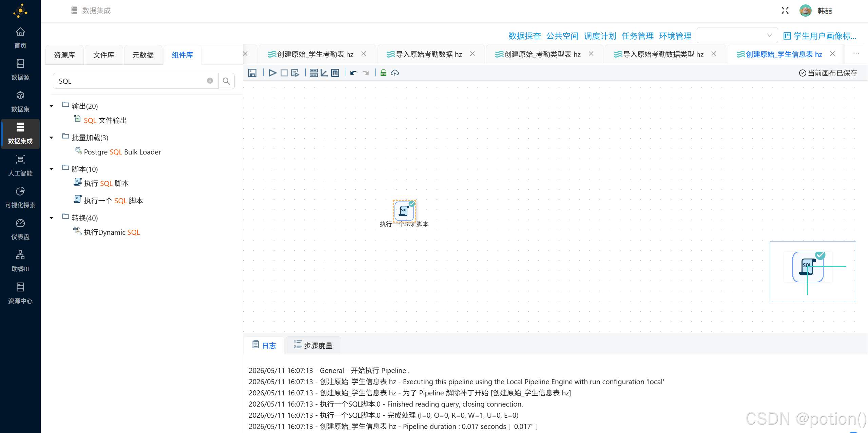Open 可视化探索 in the left sidebar
The height and width of the screenshot is (433, 868).
pos(20,198)
